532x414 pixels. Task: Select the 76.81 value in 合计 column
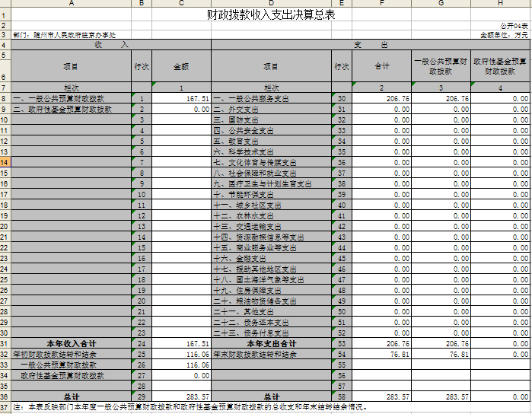pos(381,355)
